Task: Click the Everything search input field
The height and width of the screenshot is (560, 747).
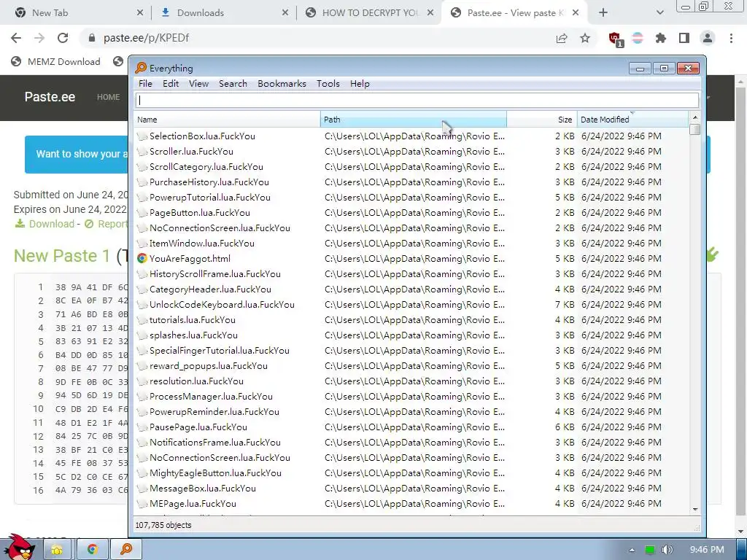Action: 417,100
